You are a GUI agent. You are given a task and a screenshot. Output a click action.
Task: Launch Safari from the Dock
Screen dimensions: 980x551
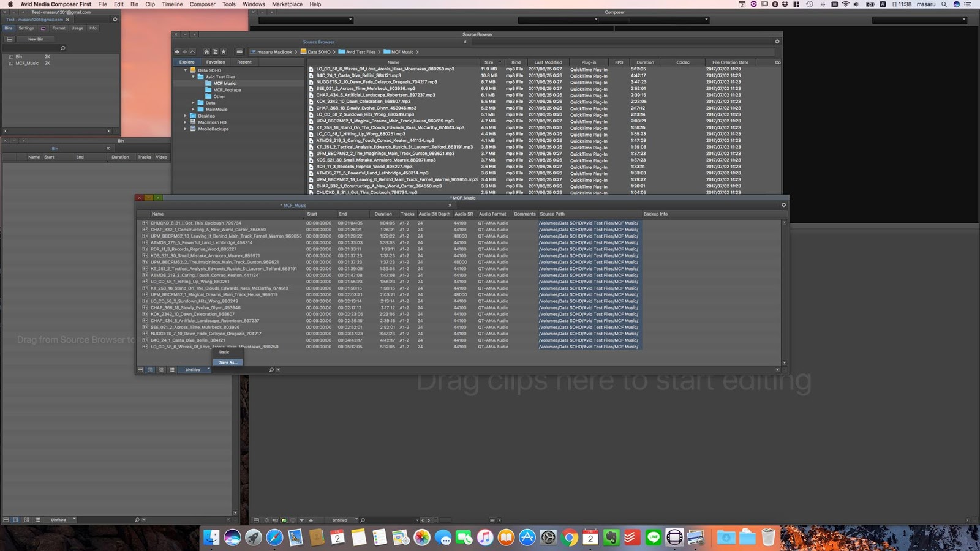pyautogui.click(x=275, y=538)
